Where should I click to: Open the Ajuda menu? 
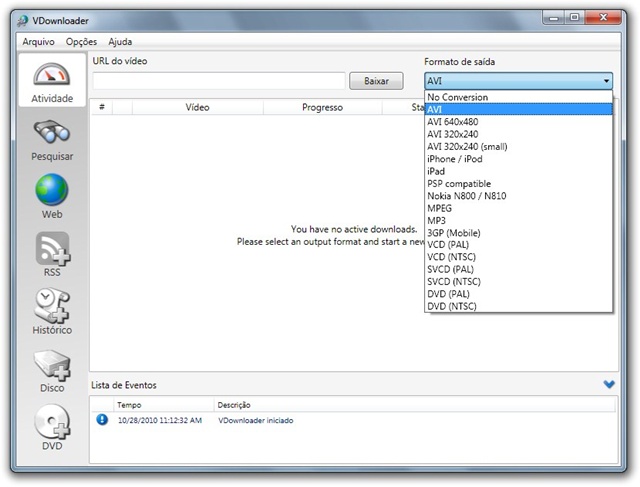click(x=120, y=42)
